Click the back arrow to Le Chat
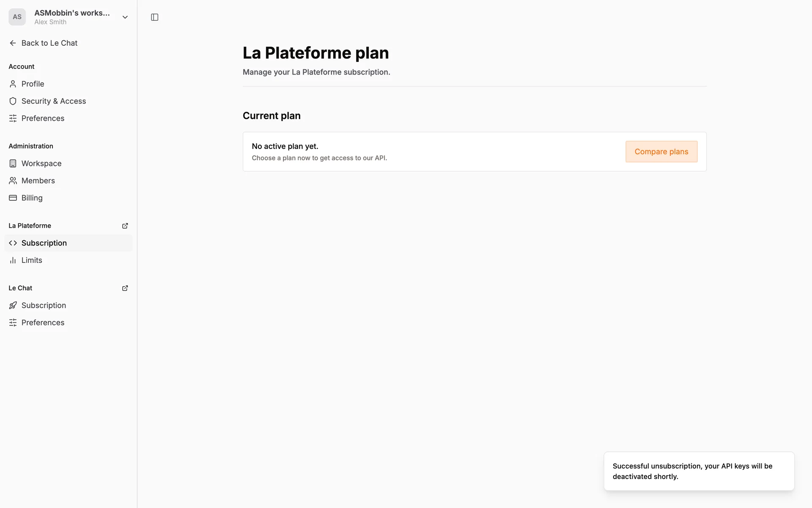Image resolution: width=812 pixels, height=508 pixels. click(x=13, y=43)
